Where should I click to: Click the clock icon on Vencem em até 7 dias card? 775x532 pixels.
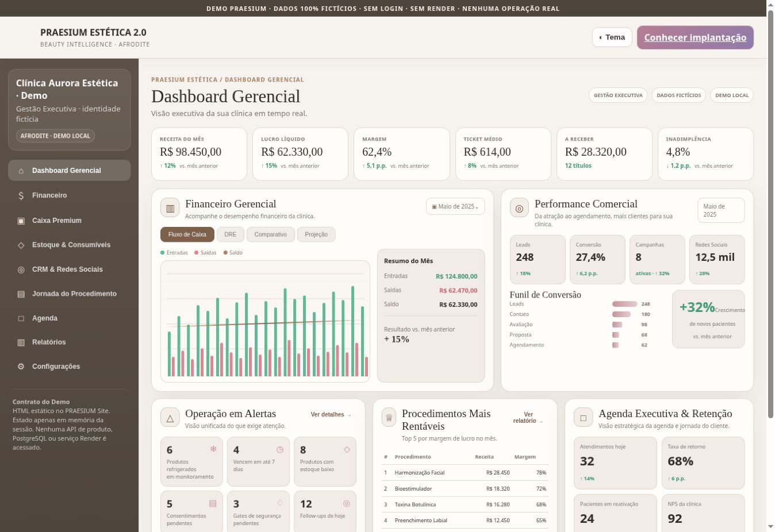(x=280, y=449)
